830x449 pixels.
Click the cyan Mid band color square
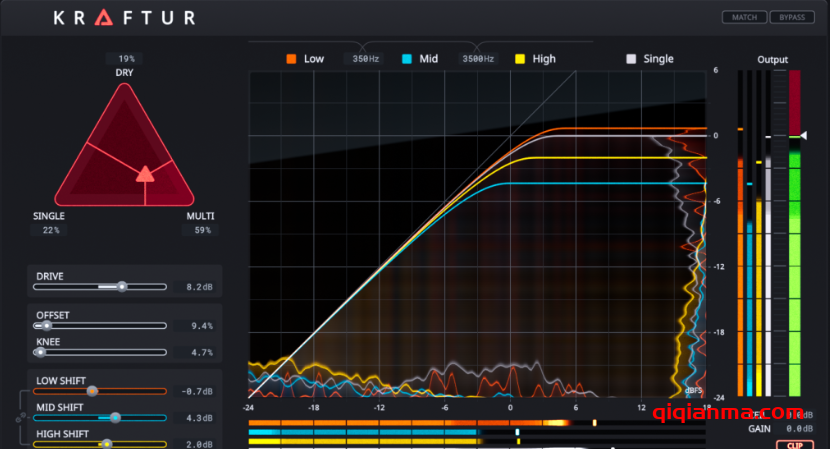click(407, 59)
